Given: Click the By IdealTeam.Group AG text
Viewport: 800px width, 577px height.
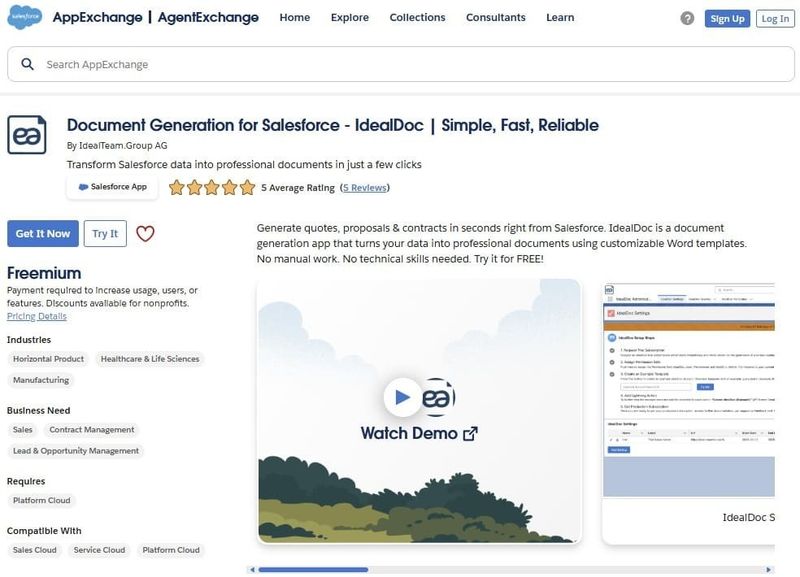Looking at the screenshot, I should (x=117, y=145).
